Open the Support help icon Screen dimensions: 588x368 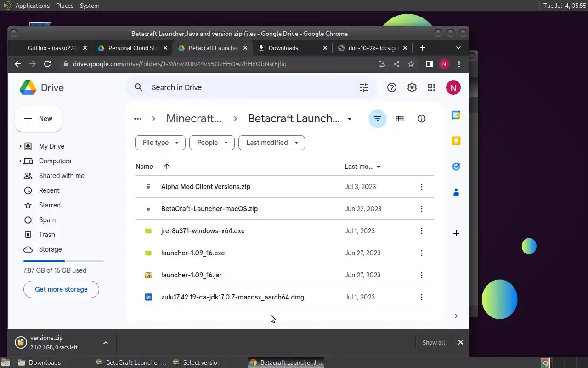point(392,87)
